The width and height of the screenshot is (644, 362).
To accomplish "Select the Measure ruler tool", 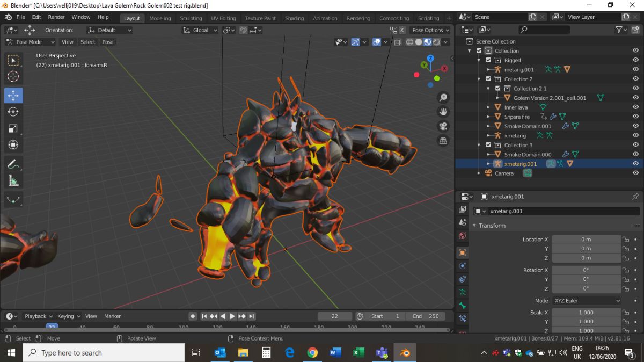I will click(x=13, y=181).
